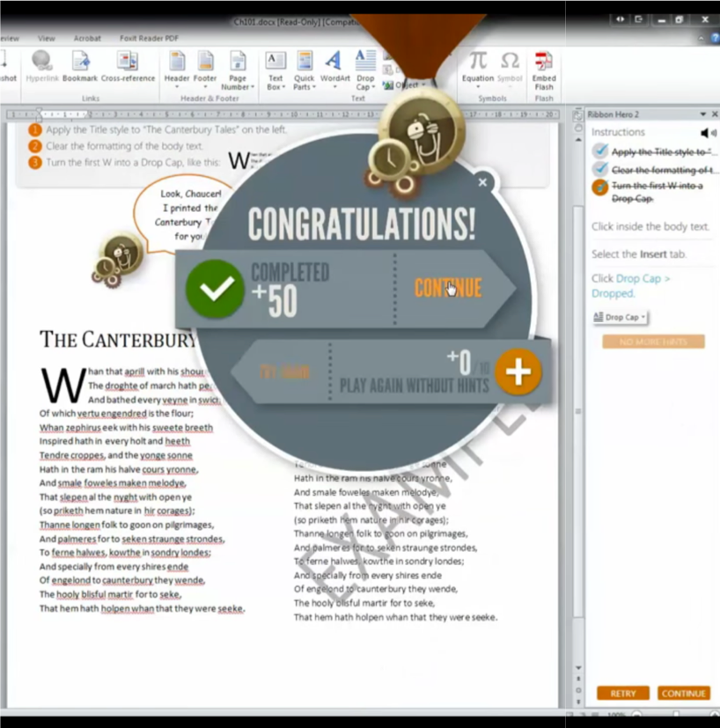Viewport: 720px width, 728px height.
Task: Click the line 'Of which vertu engendred is the flour;'
Action: point(116,413)
